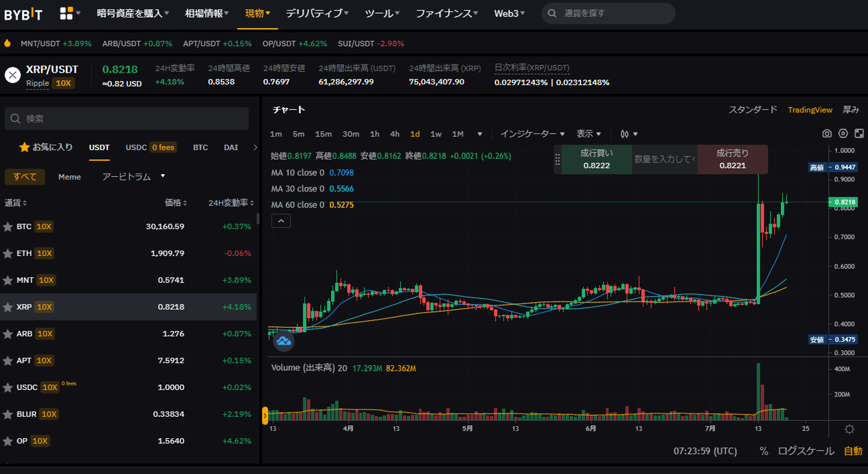
Task: Click the TradingView cloud logo on chart
Action: 284,341
